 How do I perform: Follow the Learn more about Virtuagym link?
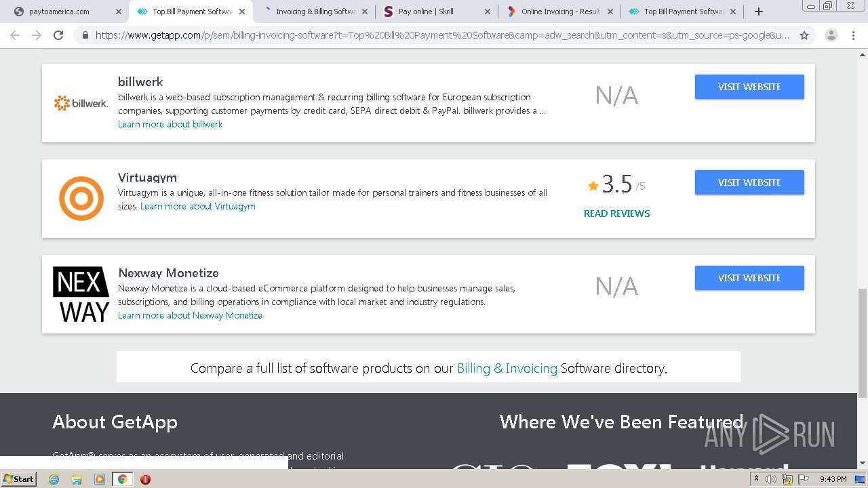click(198, 206)
